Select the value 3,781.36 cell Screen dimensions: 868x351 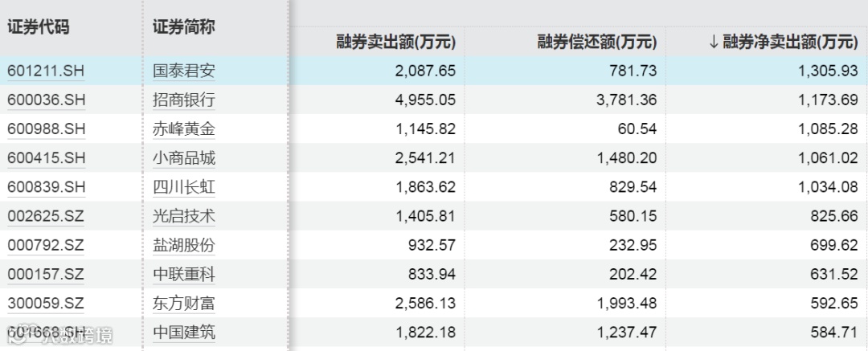627,100
